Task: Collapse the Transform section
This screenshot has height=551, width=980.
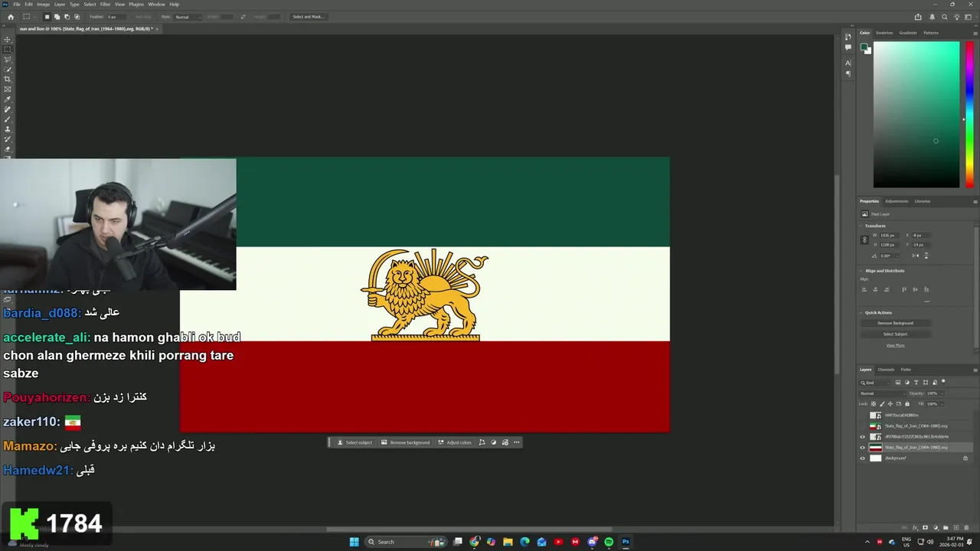Action: tap(861, 226)
